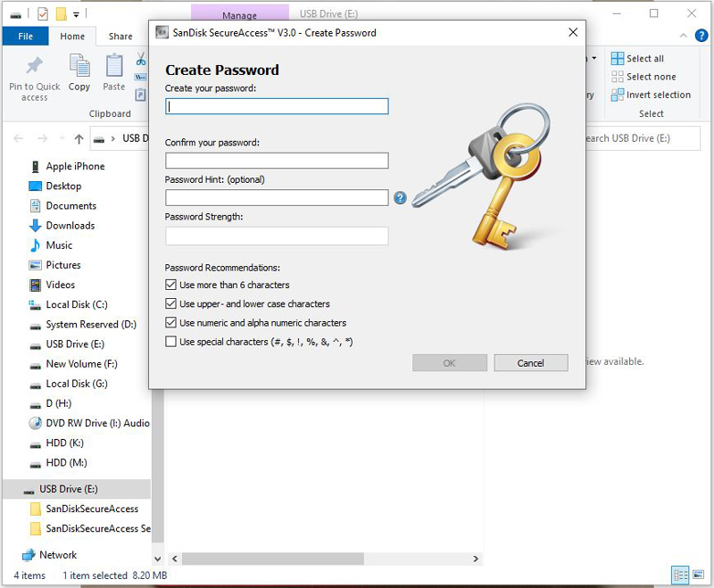714x588 pixels.
Task: Click the horizontal scrollbar in navigation pane
Action: (268, 559)
